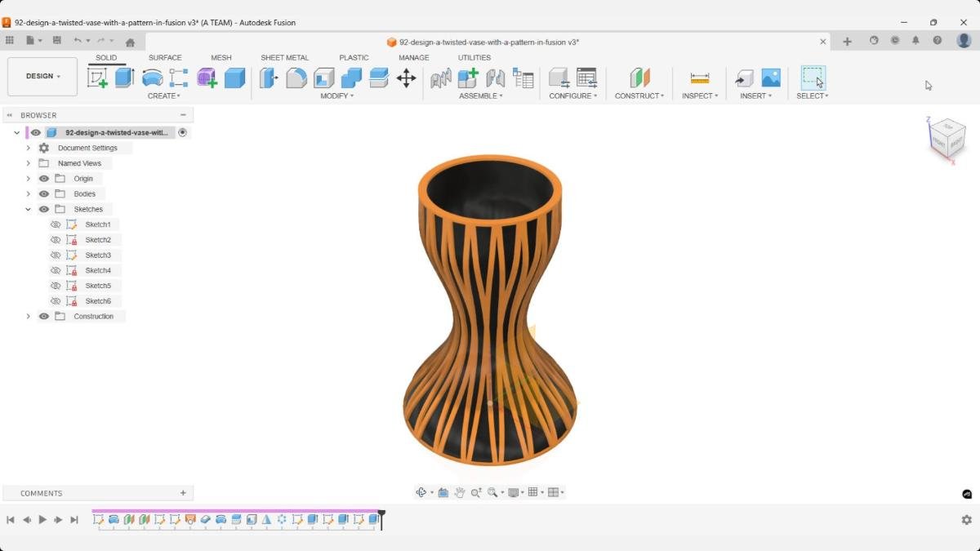The image size is (980, 551).
Task: Select the Fillet tool in Modify panel
Action: pos(296,78)
